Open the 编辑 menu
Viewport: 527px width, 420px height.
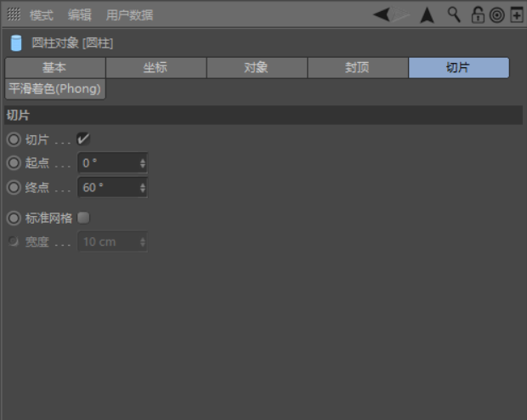80,15
